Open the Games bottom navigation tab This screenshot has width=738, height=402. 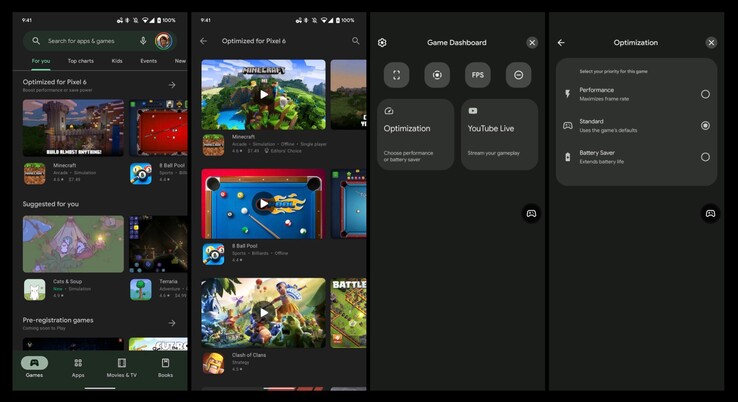tap(34, 368)
